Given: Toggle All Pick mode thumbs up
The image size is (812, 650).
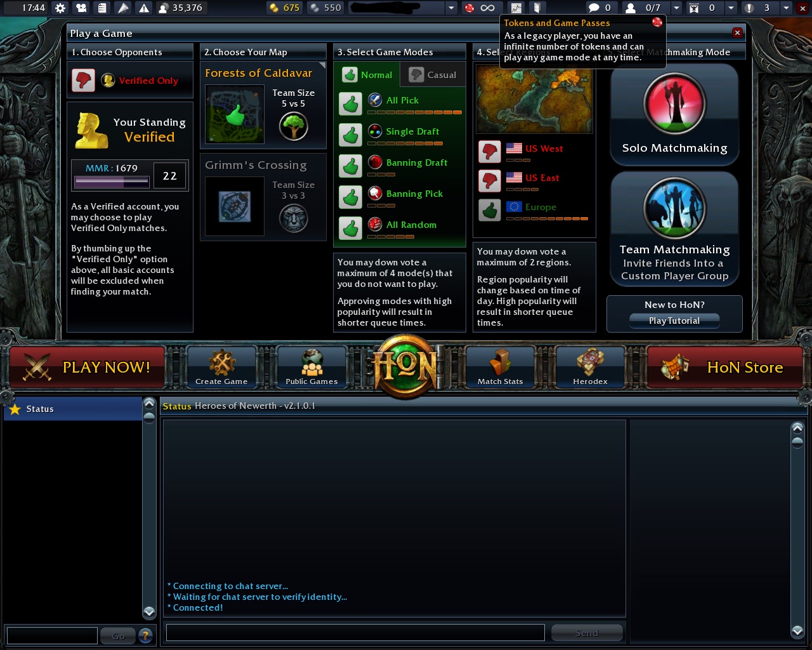Looking at the screenshot, I should point(350,103).
